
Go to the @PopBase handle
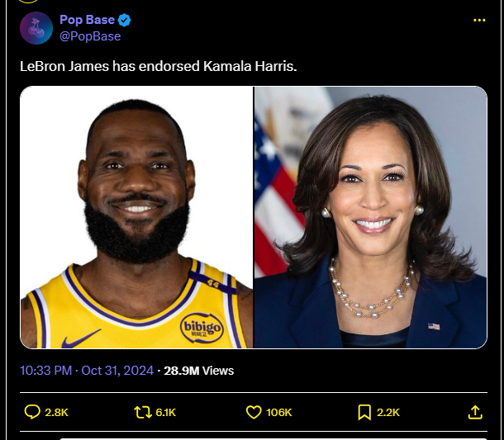click(x=90, y=36)
